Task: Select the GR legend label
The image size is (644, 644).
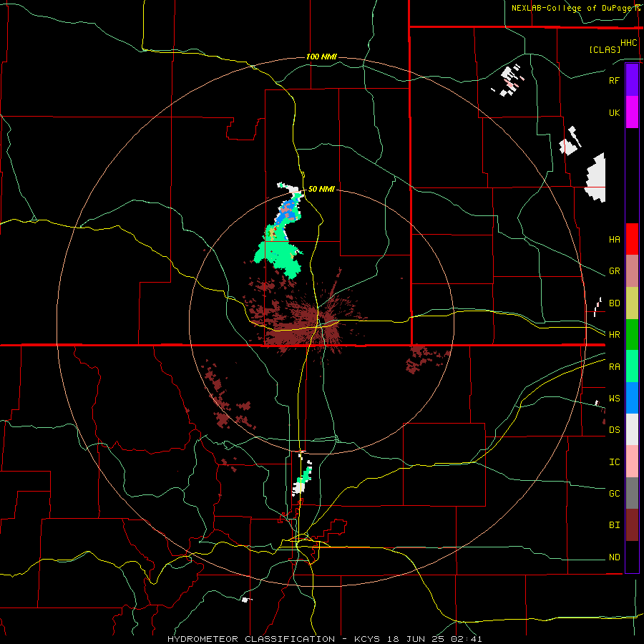Action: [x=614, y=271]
